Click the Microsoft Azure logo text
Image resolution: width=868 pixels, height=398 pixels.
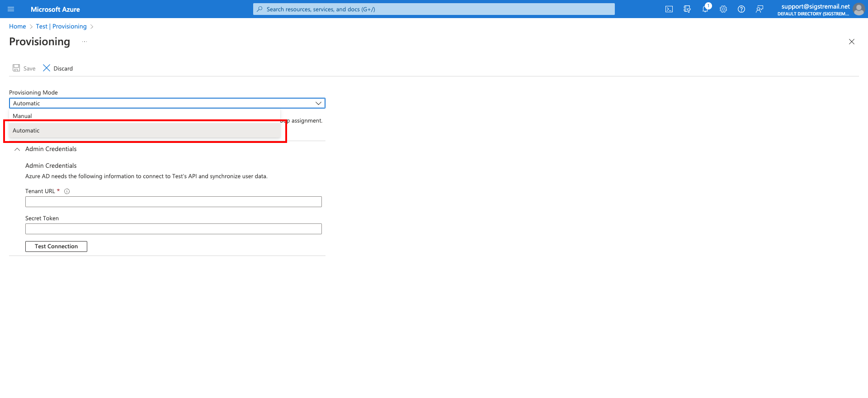(55, 9)
